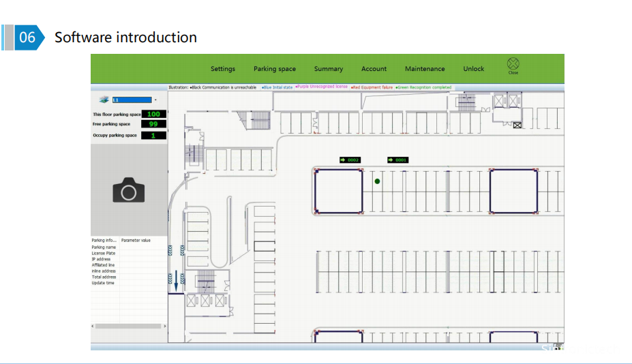Click the camera snapshot icon
The width and height of the screenshot is (632, 364).
(129, 190)
